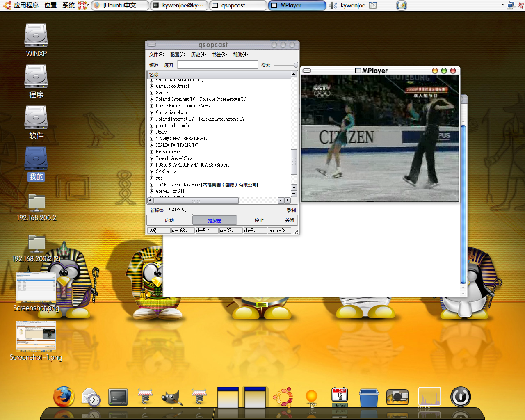The image size is (525, 420).
Task: Click the 智 input method icon
Action: [521, 5]
